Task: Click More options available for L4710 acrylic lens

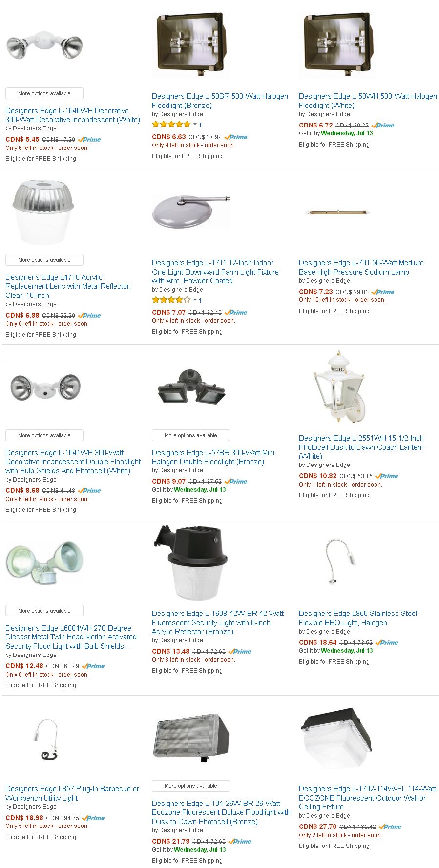Action: click(44, 260)
